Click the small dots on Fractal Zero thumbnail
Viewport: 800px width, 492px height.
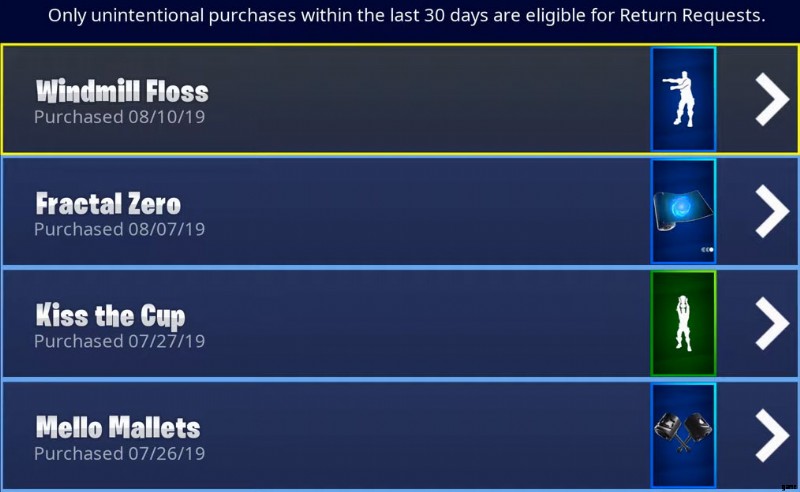pos(707,249)
